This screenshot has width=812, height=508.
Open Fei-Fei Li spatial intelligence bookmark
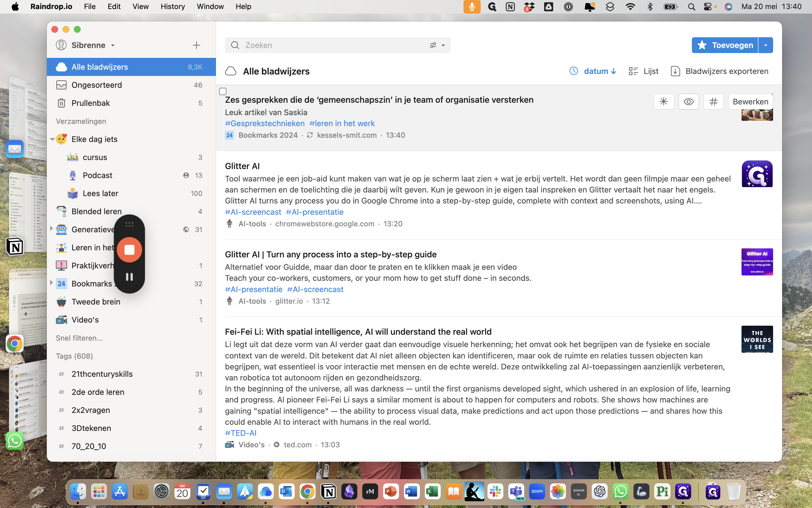click(358, 332)
